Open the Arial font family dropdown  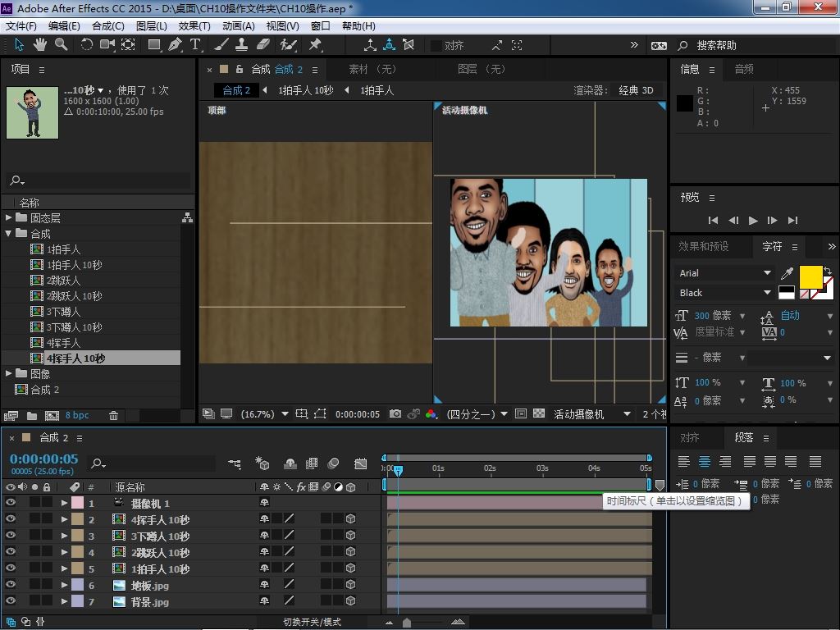click(x=724, y=273)
